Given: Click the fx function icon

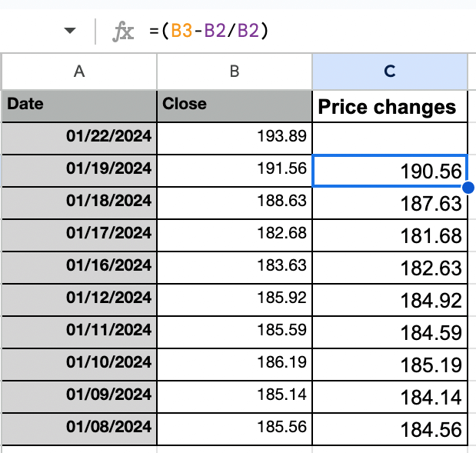Looking at the screenshot, I should 123,31.
